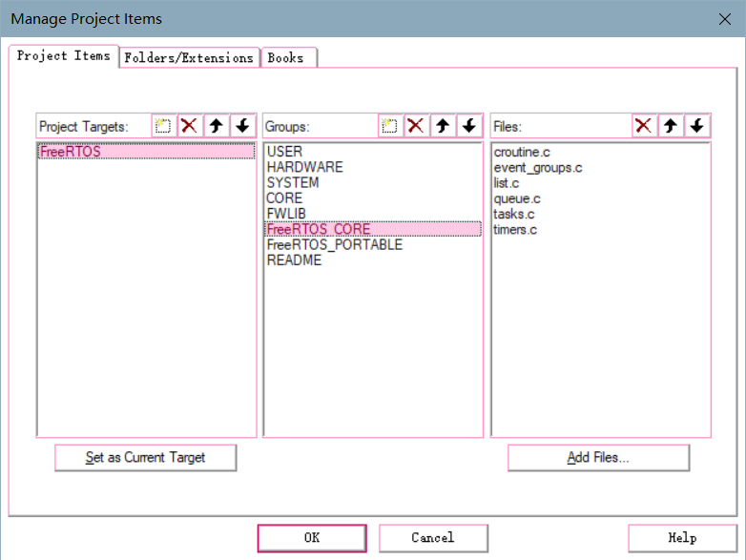746x560 pixels.
Task: Select the FreeRTOS_CORE group
Action: (373, 229)
